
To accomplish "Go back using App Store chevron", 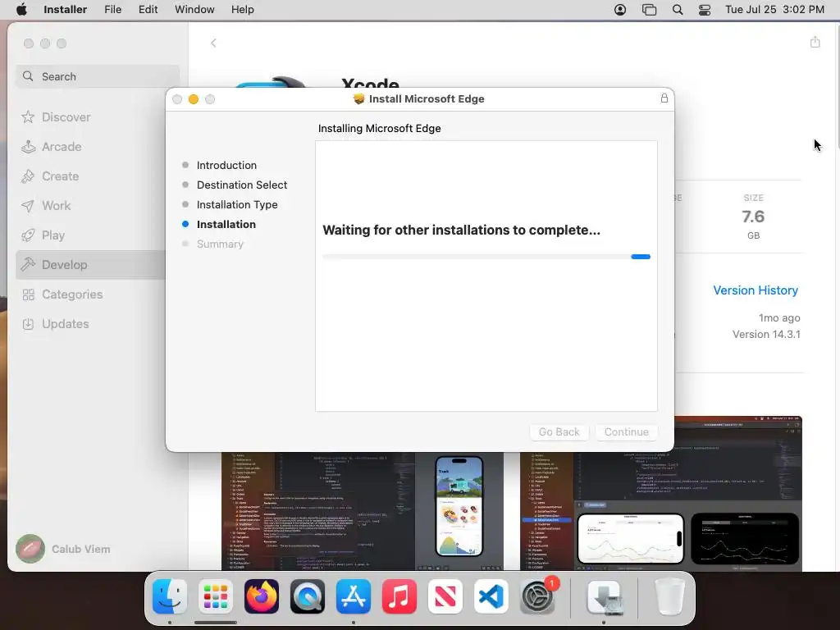I will [213, 43].
